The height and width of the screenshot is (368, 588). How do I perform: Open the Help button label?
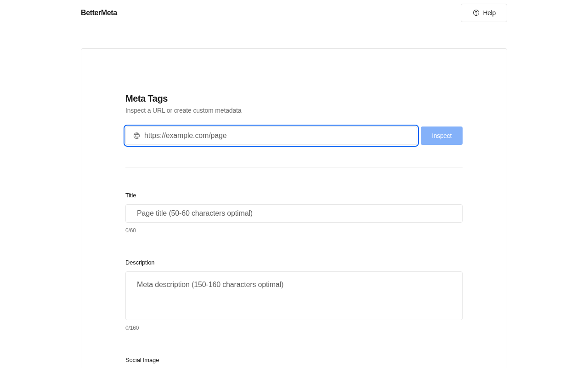[x=489, y=13]
